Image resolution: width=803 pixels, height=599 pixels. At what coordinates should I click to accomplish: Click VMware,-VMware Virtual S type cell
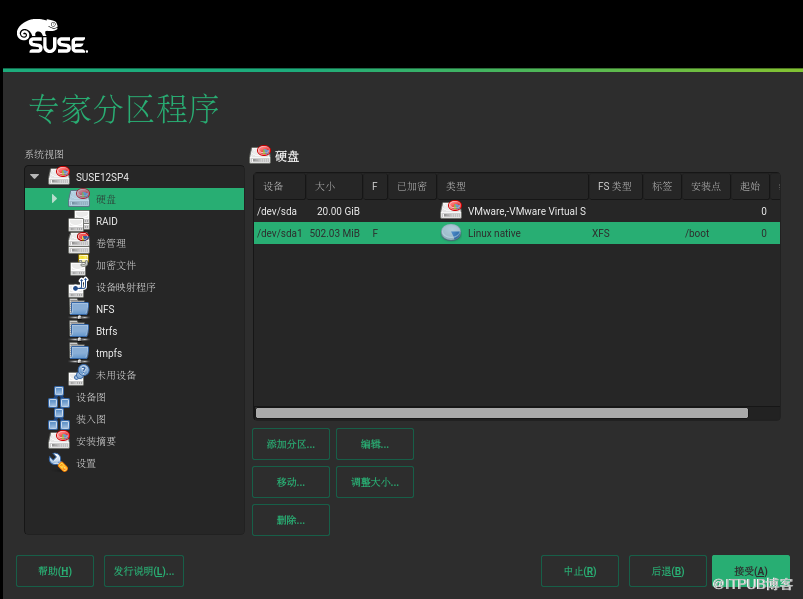point(526,211)
